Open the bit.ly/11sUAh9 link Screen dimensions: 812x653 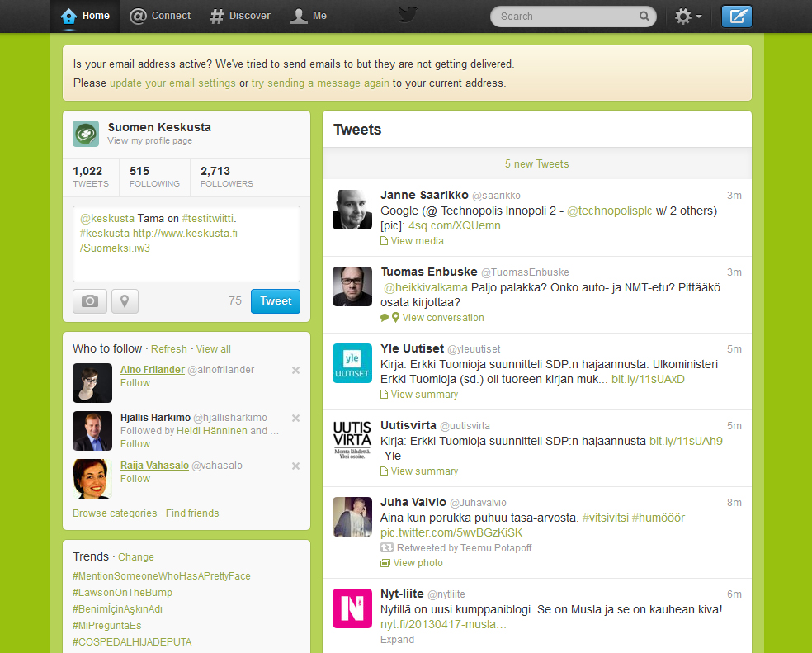click(x=687, y=441)
